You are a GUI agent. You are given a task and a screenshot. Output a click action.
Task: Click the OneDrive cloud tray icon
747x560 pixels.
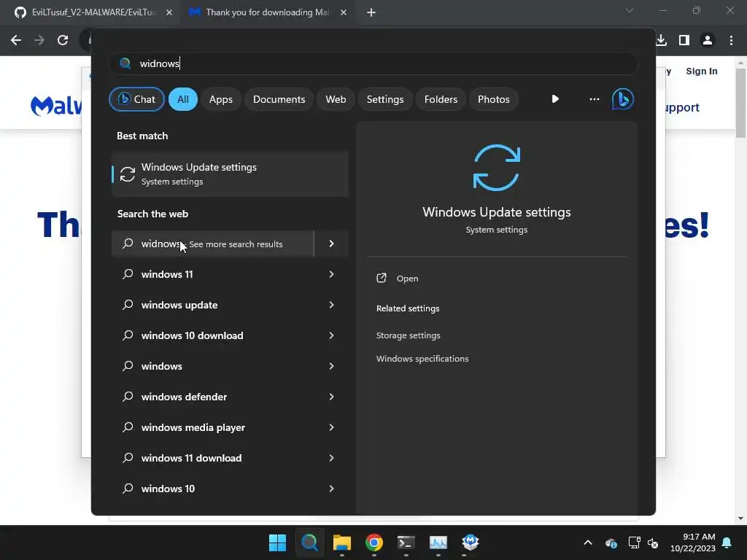click(x=611, y=542)
